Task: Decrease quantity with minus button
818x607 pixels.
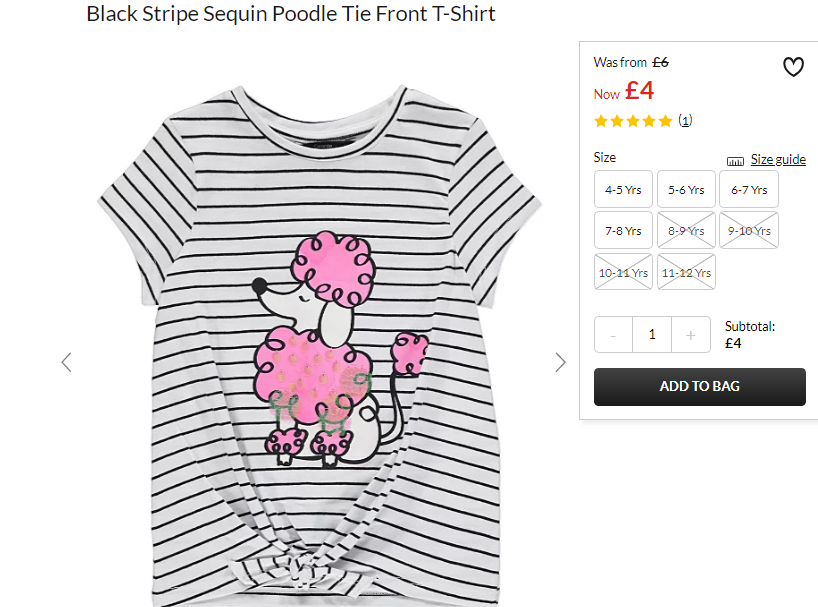Action: pos(614,335)
